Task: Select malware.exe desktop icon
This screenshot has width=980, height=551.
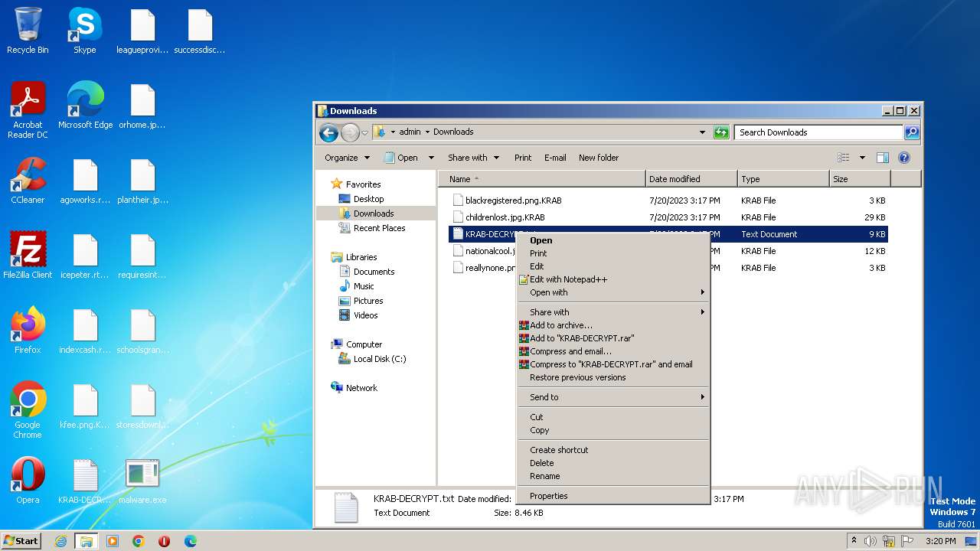Action: [142, 481]
